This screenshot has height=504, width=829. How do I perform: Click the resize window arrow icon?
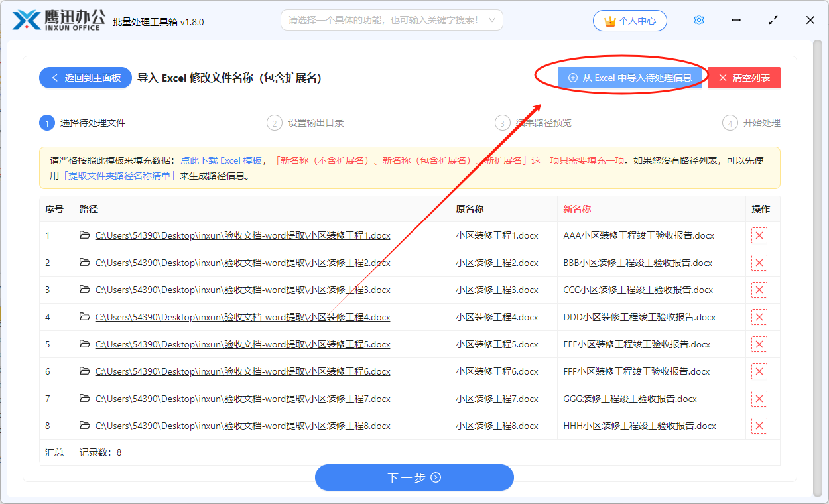[x=773, y=21]
